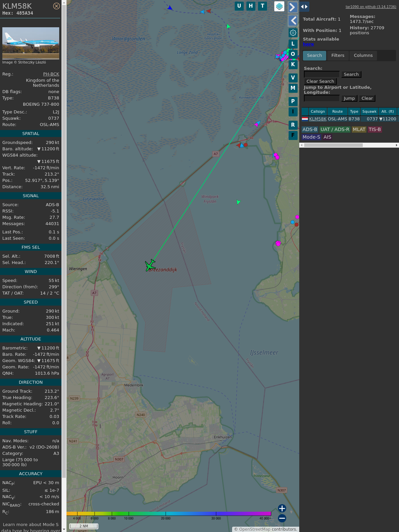Sort table by Squawk column header

[369, 112]
